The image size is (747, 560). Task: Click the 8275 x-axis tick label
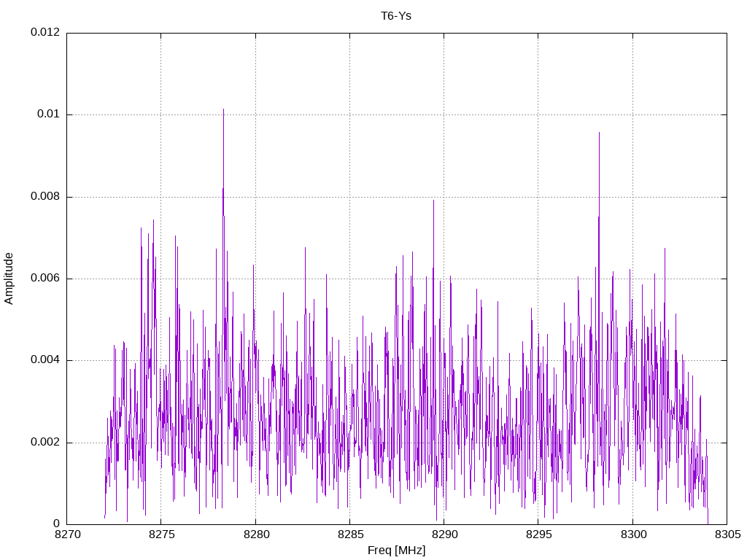pos(162,534)
